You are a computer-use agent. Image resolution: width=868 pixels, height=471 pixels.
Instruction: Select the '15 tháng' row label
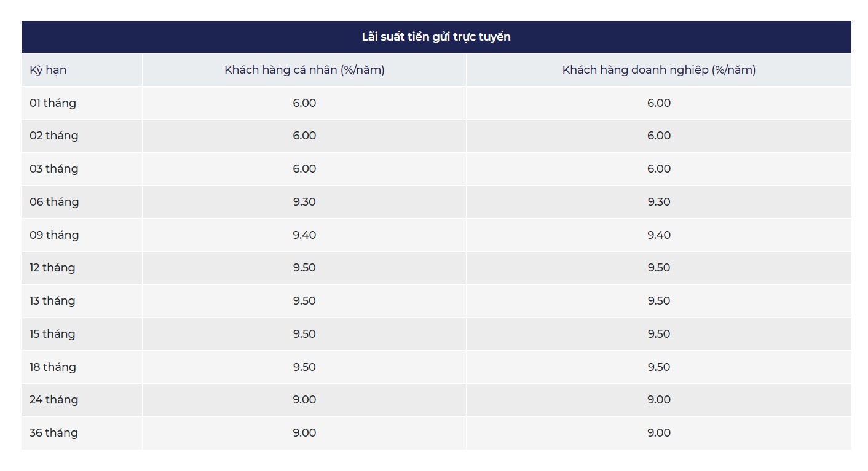pos(52,334)
